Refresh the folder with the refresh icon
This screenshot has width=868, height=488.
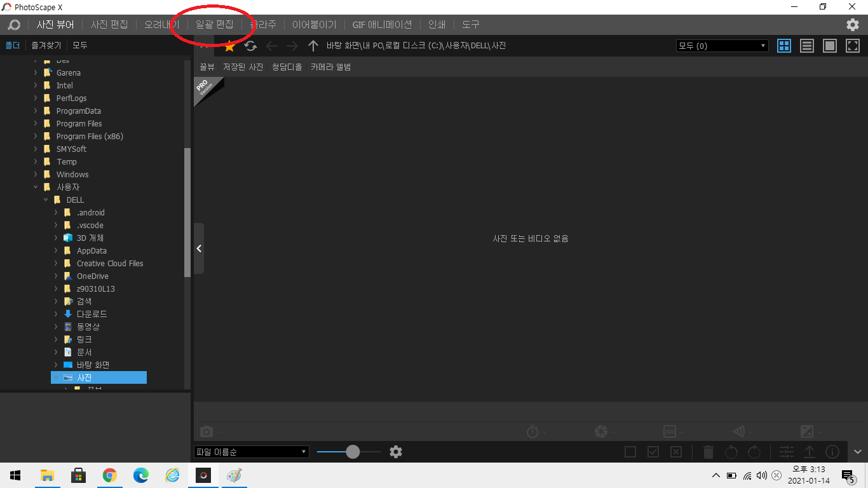pos(250,46)
